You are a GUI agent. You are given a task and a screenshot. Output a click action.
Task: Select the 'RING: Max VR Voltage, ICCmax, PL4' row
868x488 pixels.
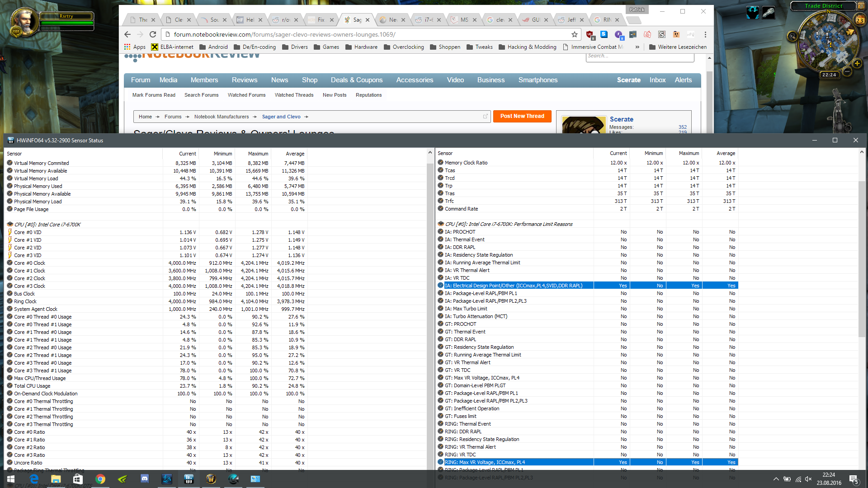pyautogui.click(x=587, y=462)
